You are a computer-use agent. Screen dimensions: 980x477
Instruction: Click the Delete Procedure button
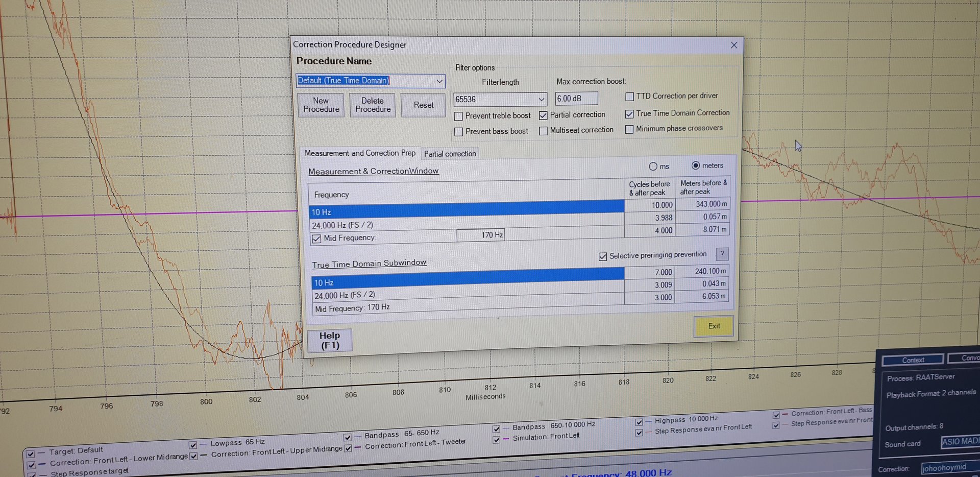click(x=373, y=105)
